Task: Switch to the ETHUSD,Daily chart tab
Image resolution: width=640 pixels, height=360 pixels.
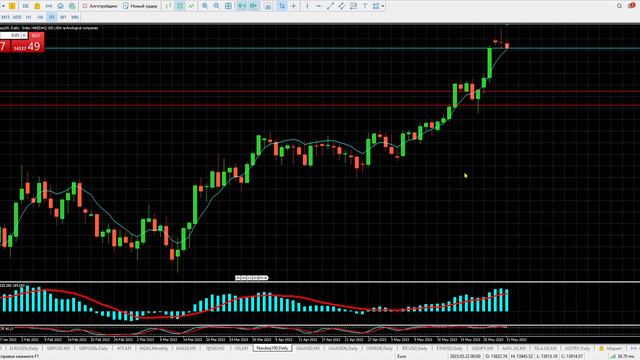Action: coord(449,348)
